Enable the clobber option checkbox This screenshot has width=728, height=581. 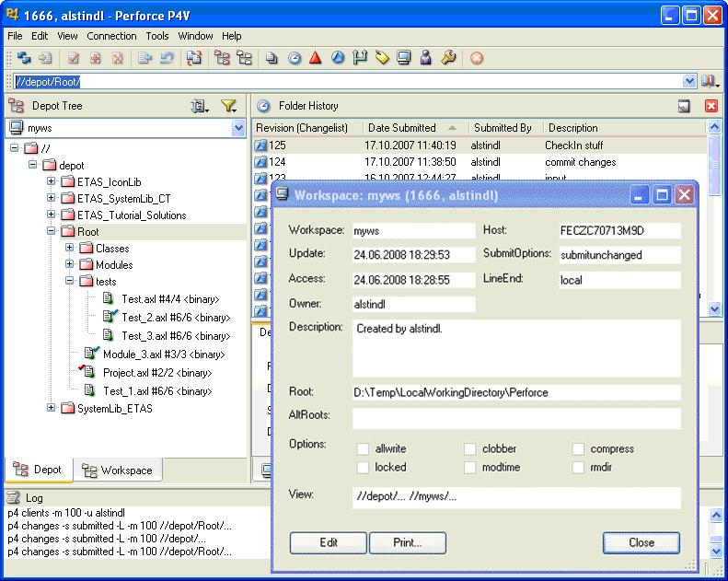470,449
